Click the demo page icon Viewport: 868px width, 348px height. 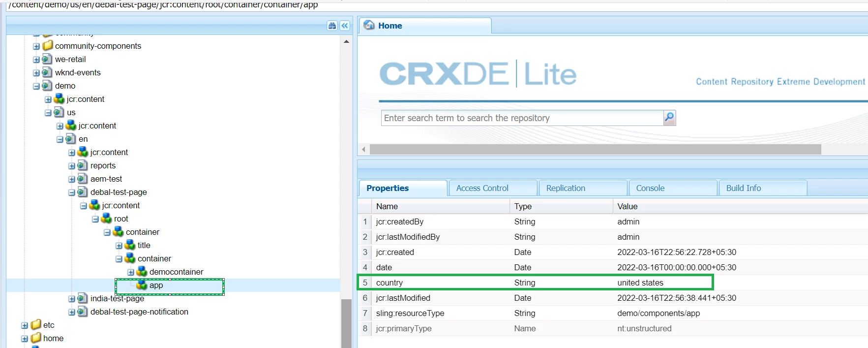click(x=47, y=86)
